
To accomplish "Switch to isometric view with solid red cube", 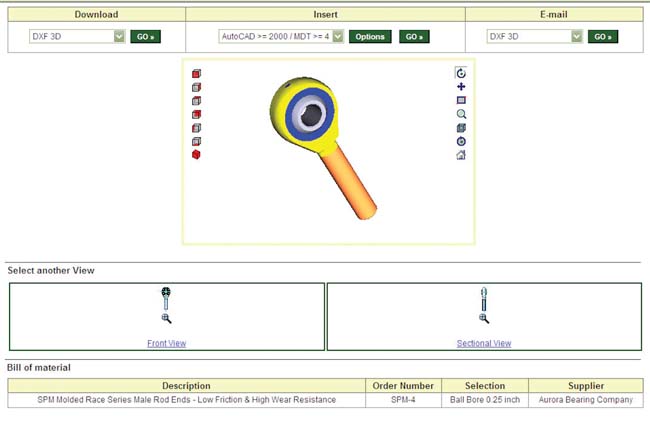I will coord(196,155).
